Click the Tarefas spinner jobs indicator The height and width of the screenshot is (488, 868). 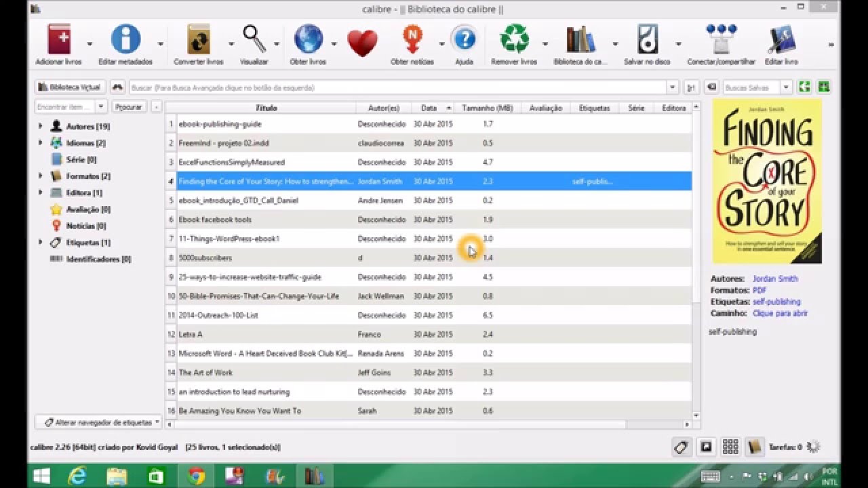[x=814, y=447]
